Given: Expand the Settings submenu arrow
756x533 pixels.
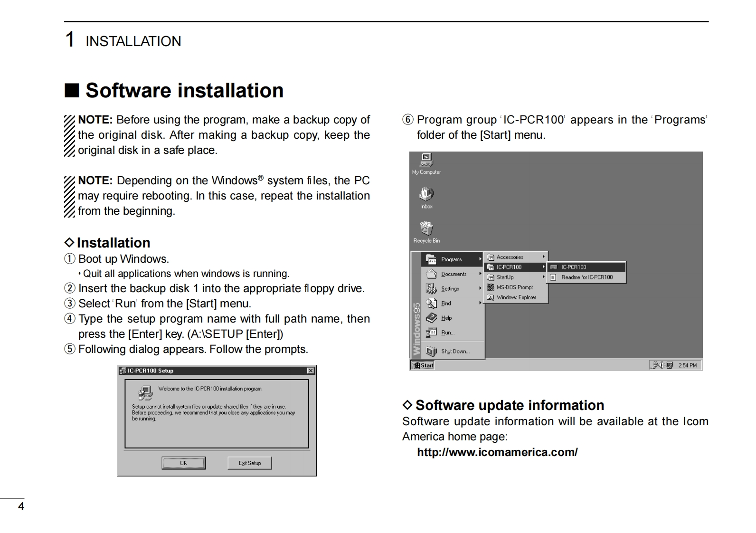Looking at the screenshot, I should (480, 289).
